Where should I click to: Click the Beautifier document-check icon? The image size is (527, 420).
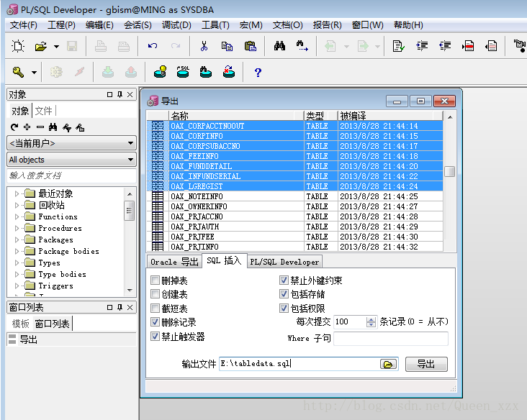click(x=399, y=46)
